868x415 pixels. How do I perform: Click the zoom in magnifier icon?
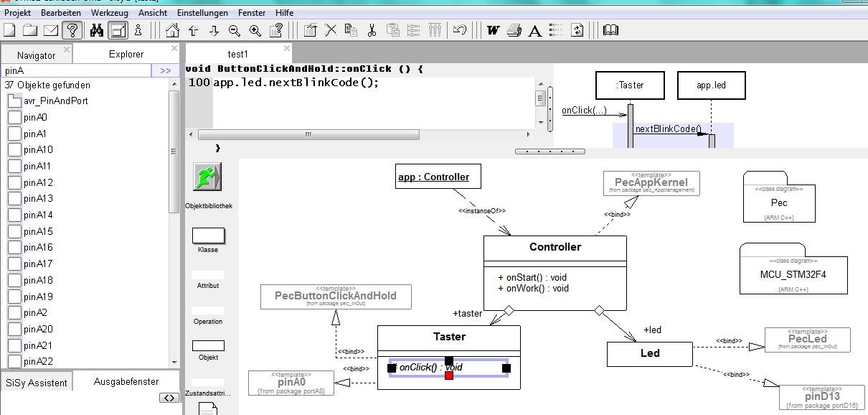tap(255, 30)
